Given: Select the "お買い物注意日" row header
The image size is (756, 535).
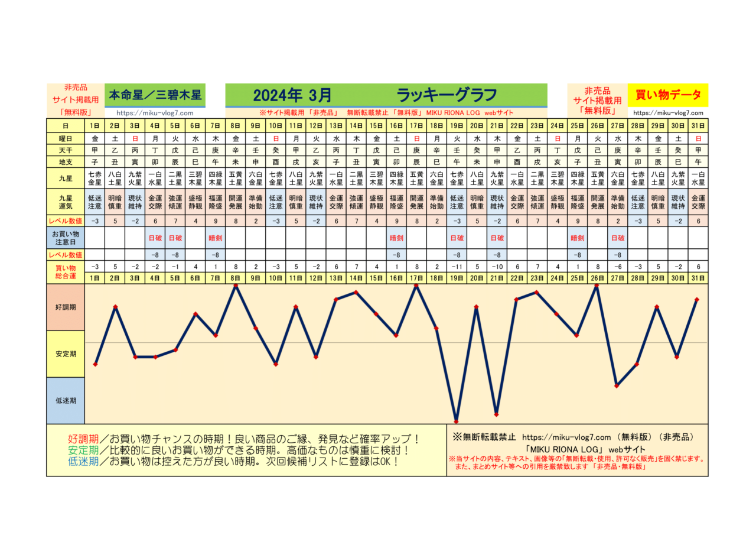Looking at the screenshot, I should (x=66, y=238).
